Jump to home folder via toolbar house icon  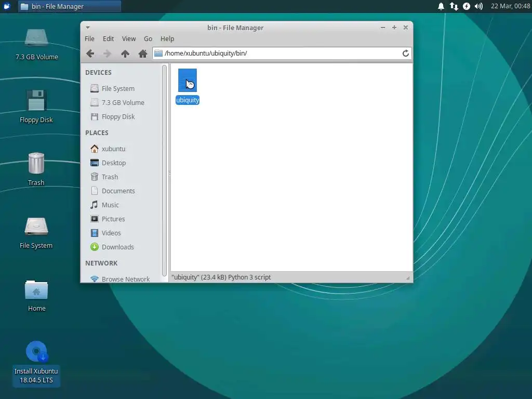143,54
